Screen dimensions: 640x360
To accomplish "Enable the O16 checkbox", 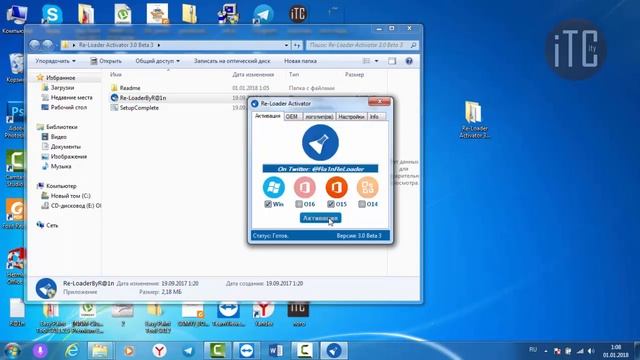I will (299, 204).
